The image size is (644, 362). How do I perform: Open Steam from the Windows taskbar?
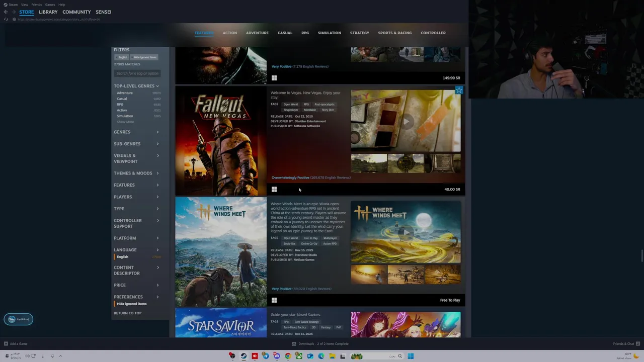pyautogui.click(x=244, y=356)
